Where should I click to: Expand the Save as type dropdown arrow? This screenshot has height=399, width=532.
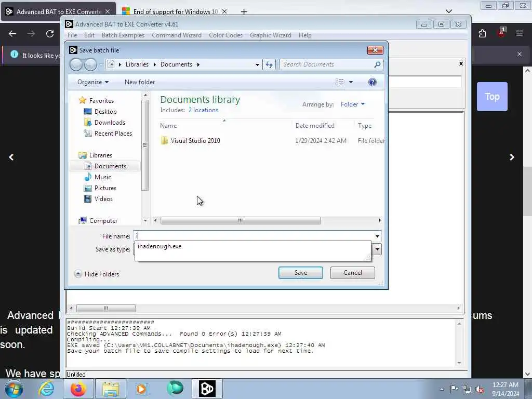coord(377,249)
